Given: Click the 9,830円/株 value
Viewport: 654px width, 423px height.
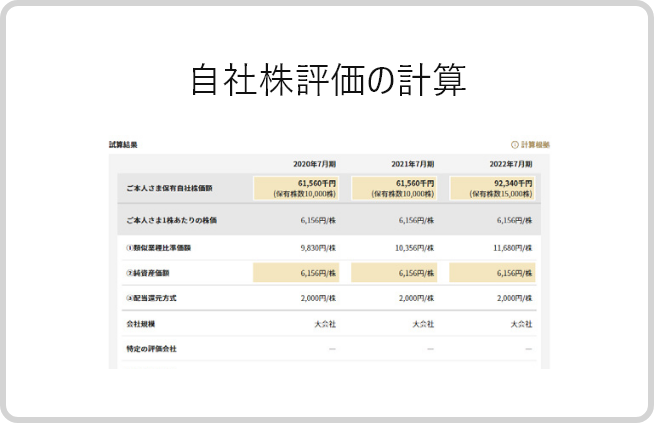Looking at the screenshot, I should click(x=318, y=248).
